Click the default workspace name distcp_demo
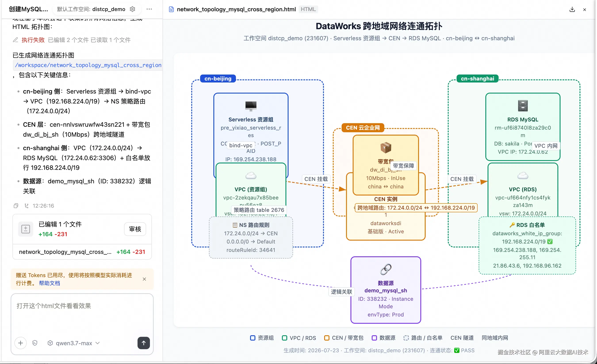Image resolution: width=597 pixels, height=364 pixels. (109, 9)
